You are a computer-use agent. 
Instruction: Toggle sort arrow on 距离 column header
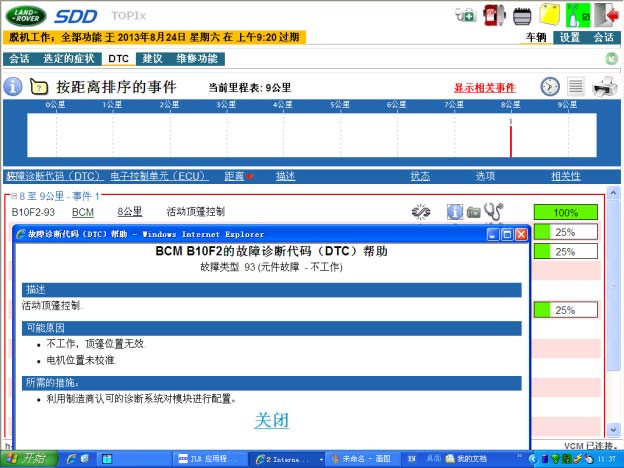(x=250, y=176)
